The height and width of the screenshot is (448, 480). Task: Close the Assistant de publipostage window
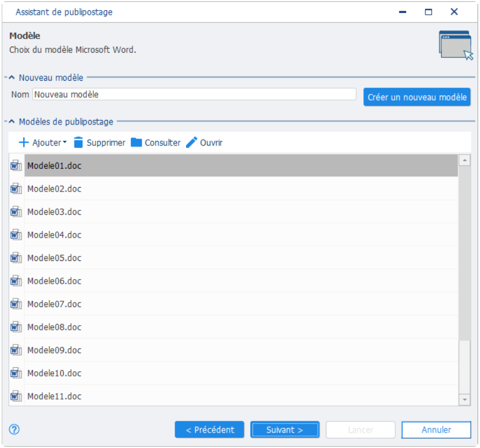[x=454, y=11]
